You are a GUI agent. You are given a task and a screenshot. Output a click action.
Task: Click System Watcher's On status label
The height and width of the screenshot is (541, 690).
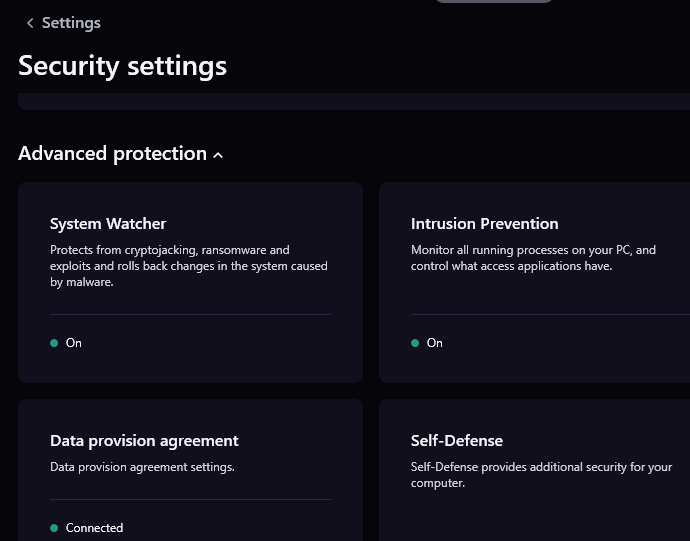click(x=74, y=343)
